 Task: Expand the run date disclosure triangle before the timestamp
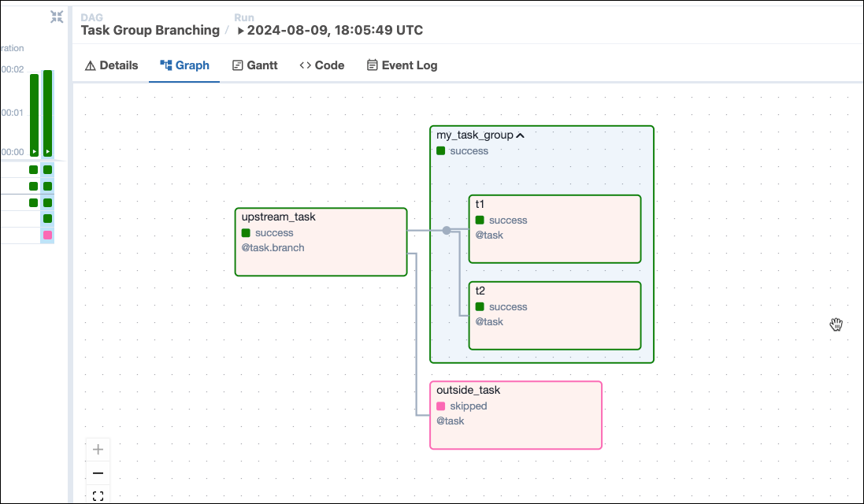pos(241,30)
